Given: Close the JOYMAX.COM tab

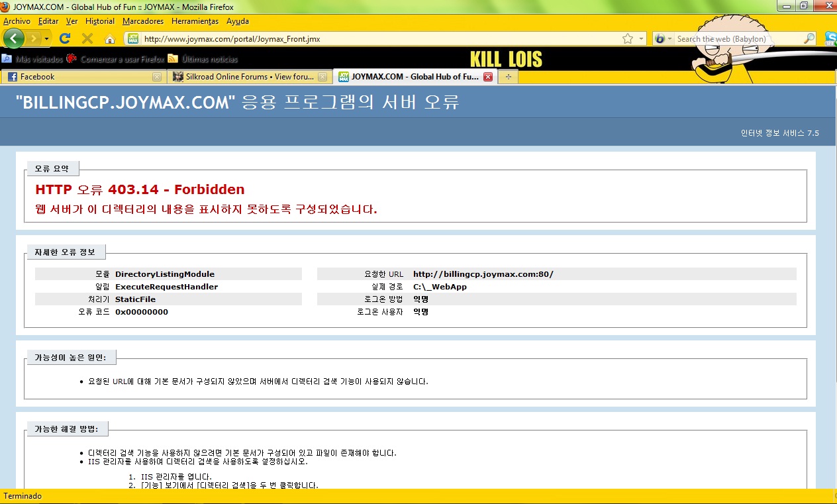Looking at the screenshot, I should pos(488,77).
